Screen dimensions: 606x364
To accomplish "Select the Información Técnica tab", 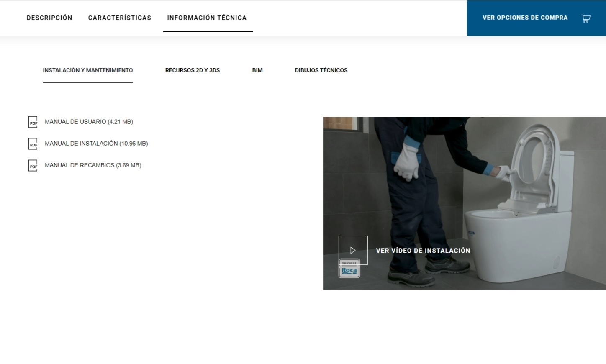I will pyautogui.click(x=207, y=18).
